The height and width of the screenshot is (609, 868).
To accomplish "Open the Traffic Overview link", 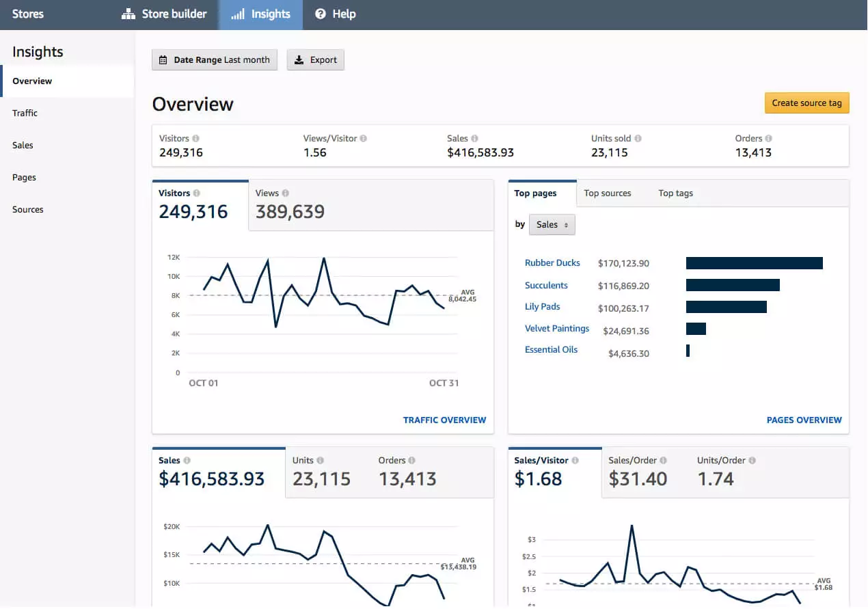I will 444,420.
